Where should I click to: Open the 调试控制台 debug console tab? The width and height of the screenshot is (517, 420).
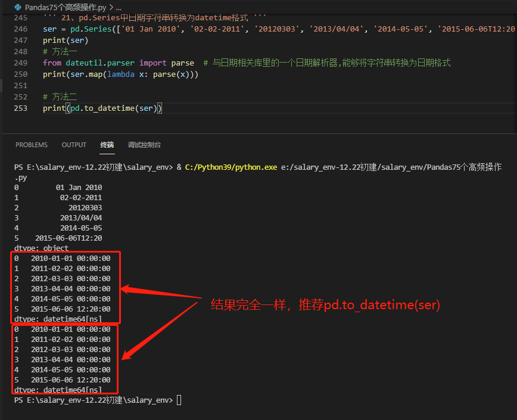[x=144, y=145]
